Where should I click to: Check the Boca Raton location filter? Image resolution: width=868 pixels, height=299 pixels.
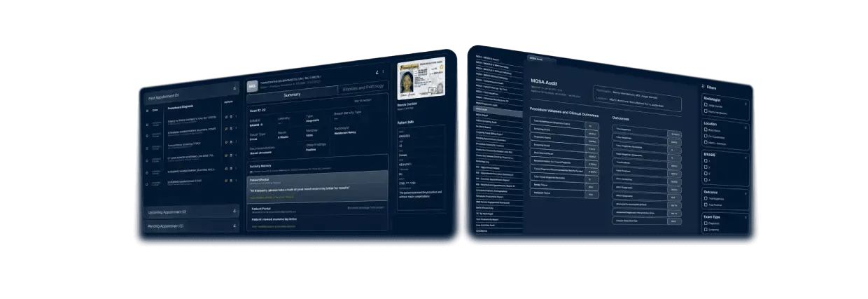[705, 131]
